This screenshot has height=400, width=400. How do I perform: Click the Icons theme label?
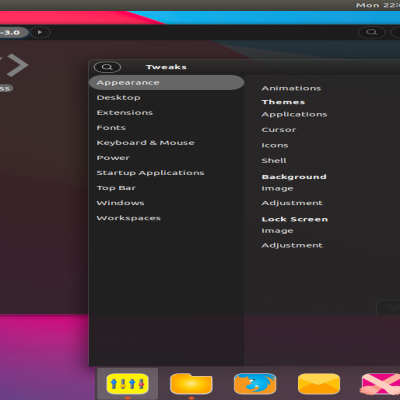pos(275,145)
